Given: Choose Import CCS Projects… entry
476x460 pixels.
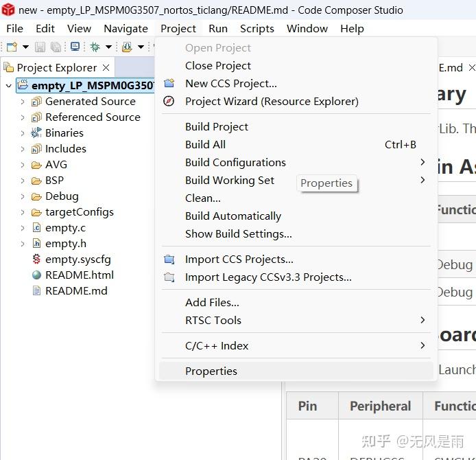Looking at the screenshot, I should point(296,260).
